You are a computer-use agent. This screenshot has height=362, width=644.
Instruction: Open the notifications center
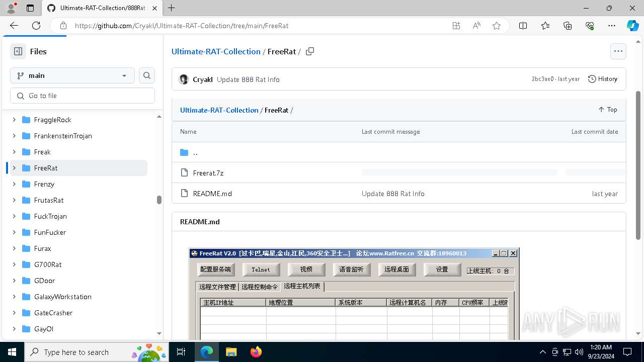tap(627, 352)
